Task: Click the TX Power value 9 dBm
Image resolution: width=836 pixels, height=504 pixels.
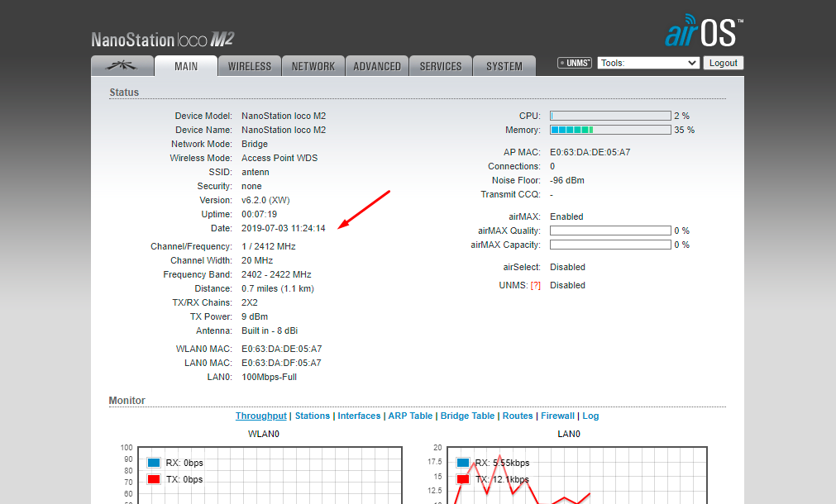Action: [x=255, y=317]
